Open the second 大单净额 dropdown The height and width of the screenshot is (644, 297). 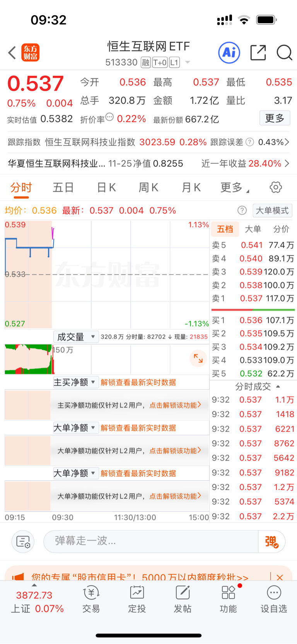click(x=76, y=473)
